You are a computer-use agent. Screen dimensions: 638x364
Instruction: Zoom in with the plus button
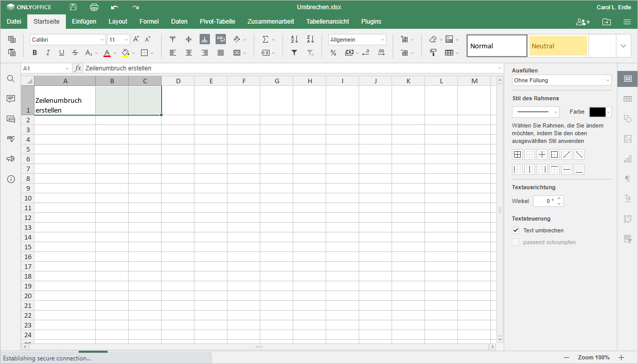621,357
